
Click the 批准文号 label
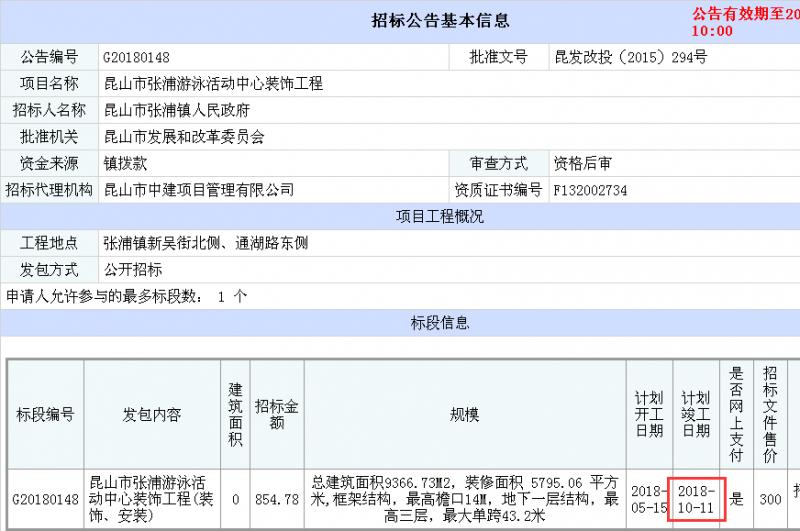click(498, 57)
